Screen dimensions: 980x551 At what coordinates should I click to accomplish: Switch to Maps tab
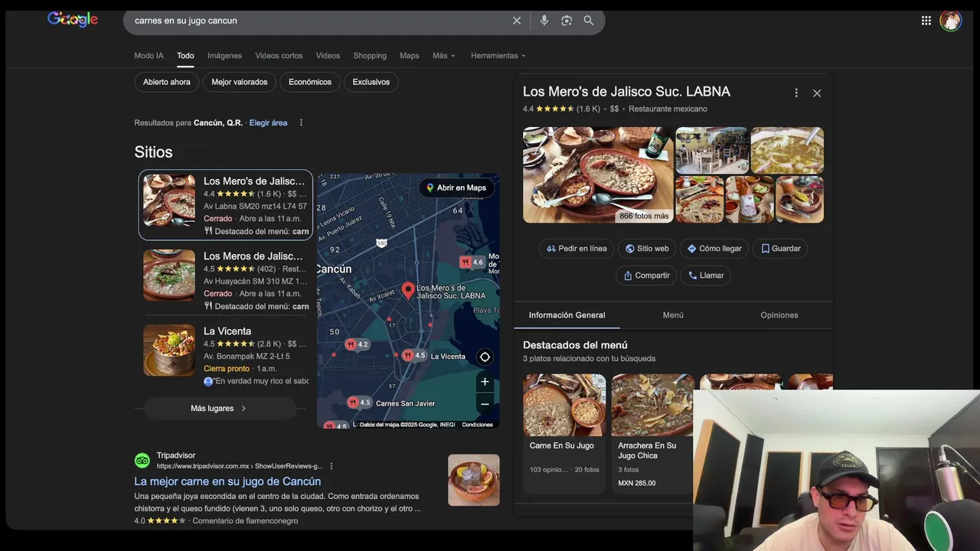(x=410, y=56)
